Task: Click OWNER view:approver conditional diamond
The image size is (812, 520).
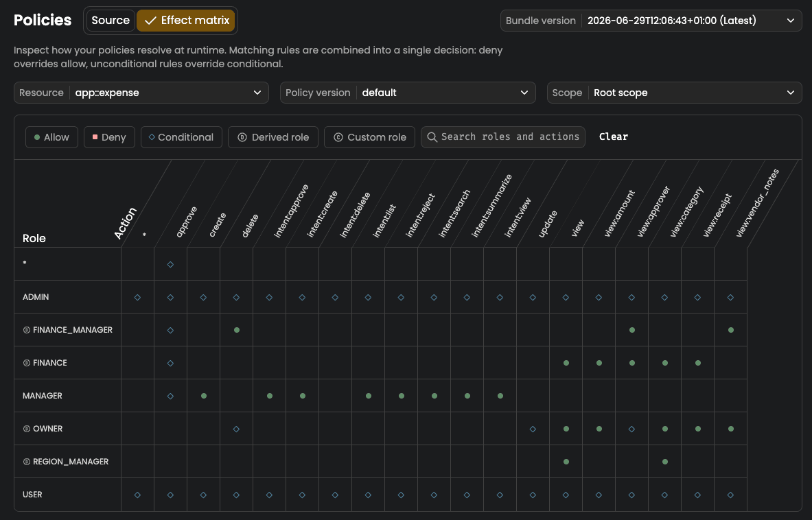Action: pyautogui.click(x=631, y=429)
